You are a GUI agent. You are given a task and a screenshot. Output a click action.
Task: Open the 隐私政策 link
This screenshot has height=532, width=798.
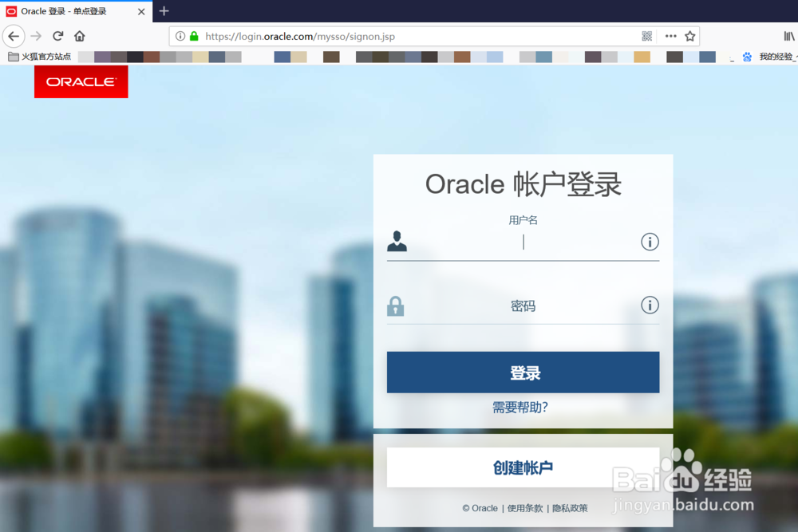point(570,508)
